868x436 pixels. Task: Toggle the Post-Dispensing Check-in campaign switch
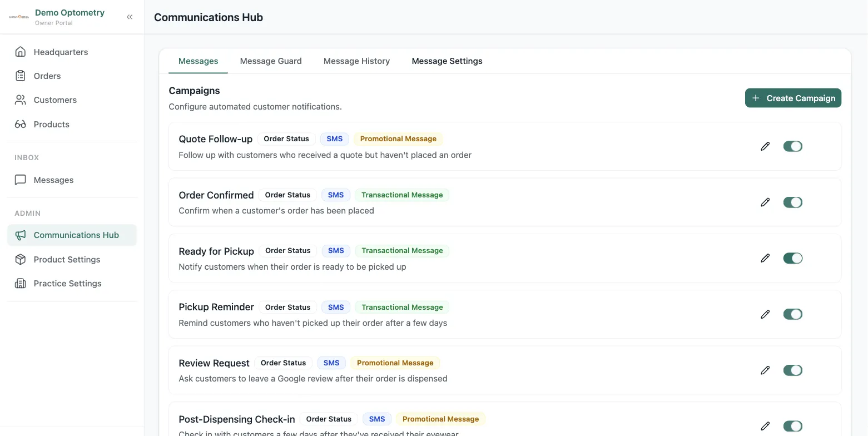point(793,426)
